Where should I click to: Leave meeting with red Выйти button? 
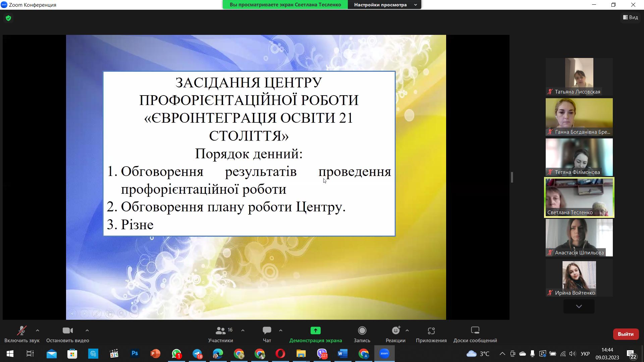point(626,334)
